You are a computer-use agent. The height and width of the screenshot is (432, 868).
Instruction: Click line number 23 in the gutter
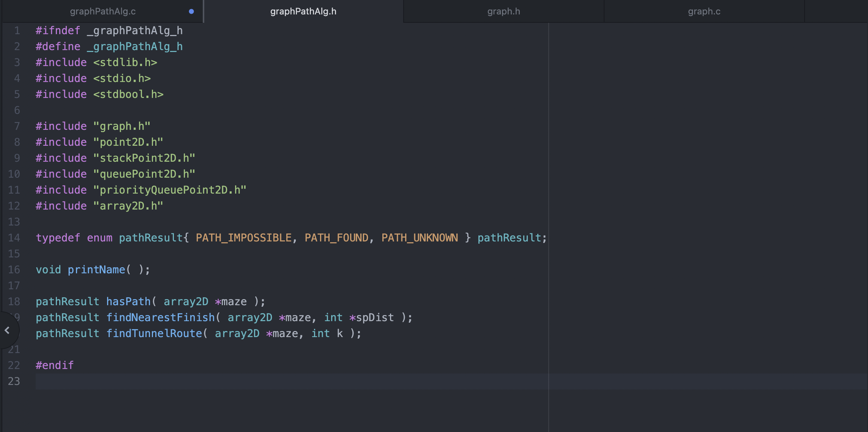14,382
